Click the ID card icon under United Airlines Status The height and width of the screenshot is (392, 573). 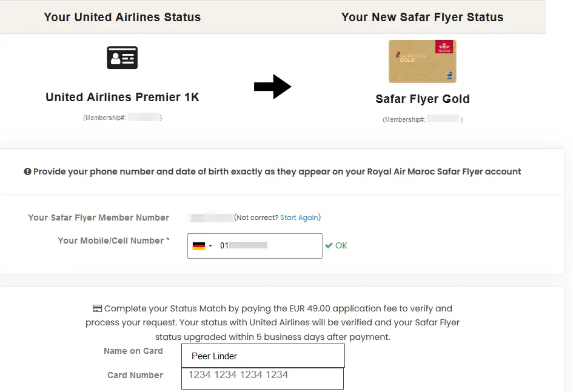click(x=122, y=58)
